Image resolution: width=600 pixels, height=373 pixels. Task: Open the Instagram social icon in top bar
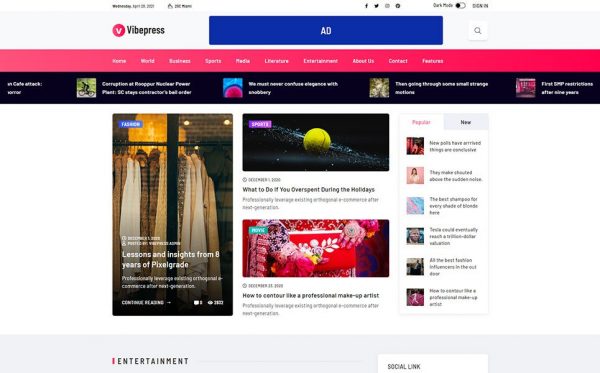(387, 6)
